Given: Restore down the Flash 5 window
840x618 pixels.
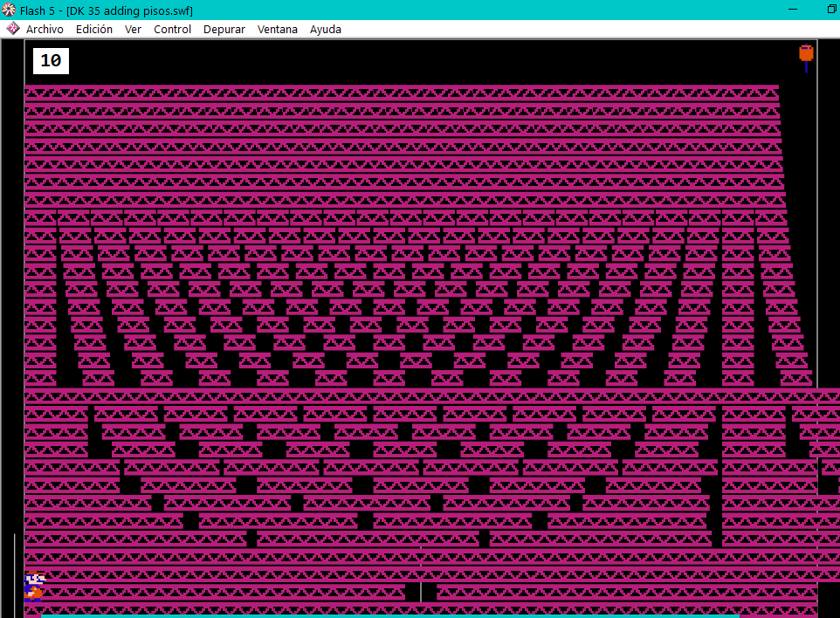Looking at the screenshot, I should click(831, 10).
